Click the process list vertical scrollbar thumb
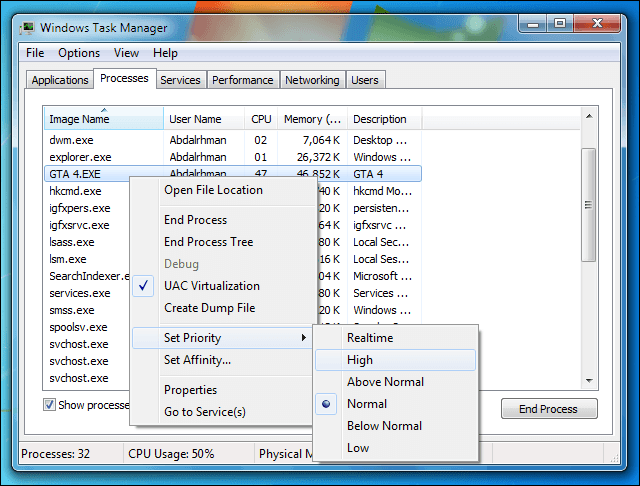The image size is (640, 486). [x=588, y=205]
